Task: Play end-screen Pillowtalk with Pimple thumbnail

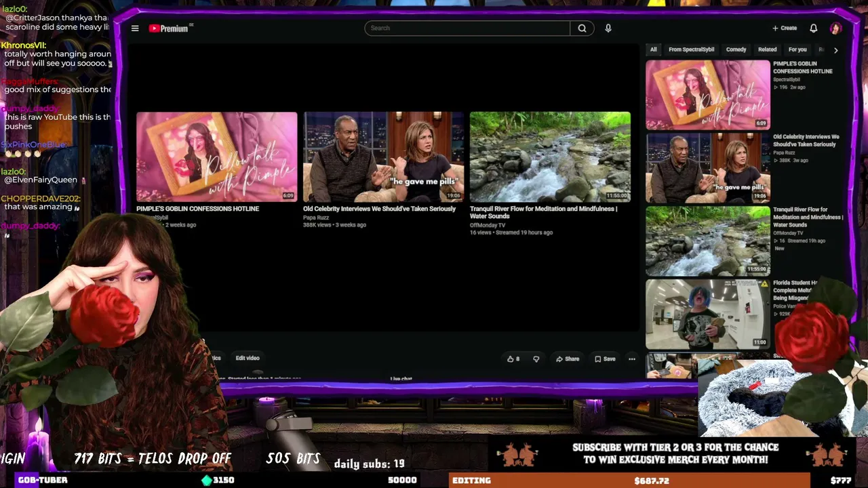Action: pos(216,157)
